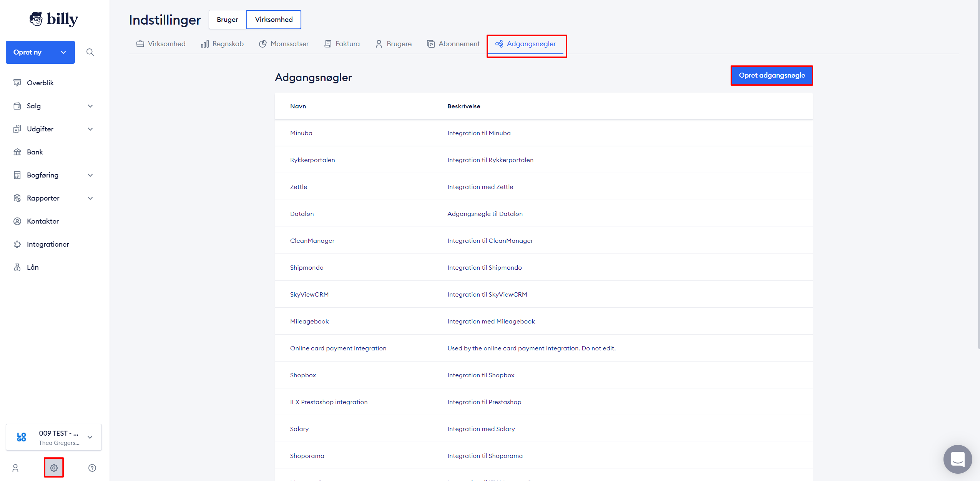Click the Bogføring calculator icon
Image resolution: width=980 pixels, height=481 pixels.
click(x=17, y=175)
